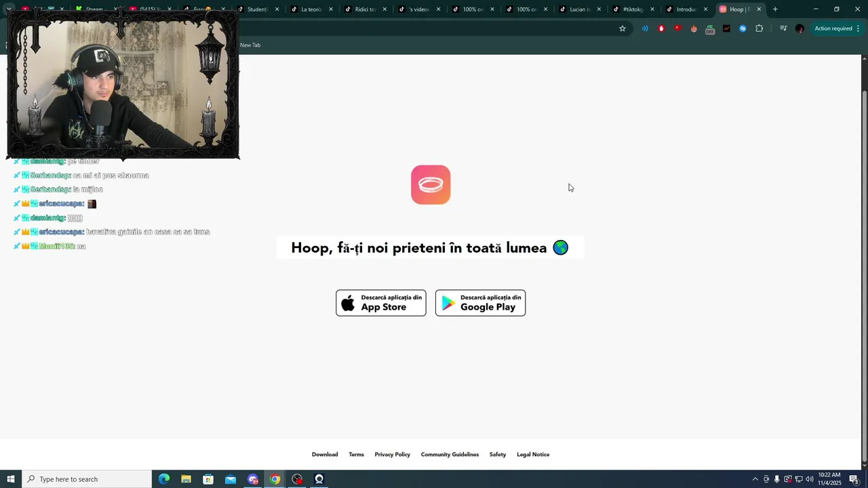
Task: Open the Download footer link
Action: 325,455
